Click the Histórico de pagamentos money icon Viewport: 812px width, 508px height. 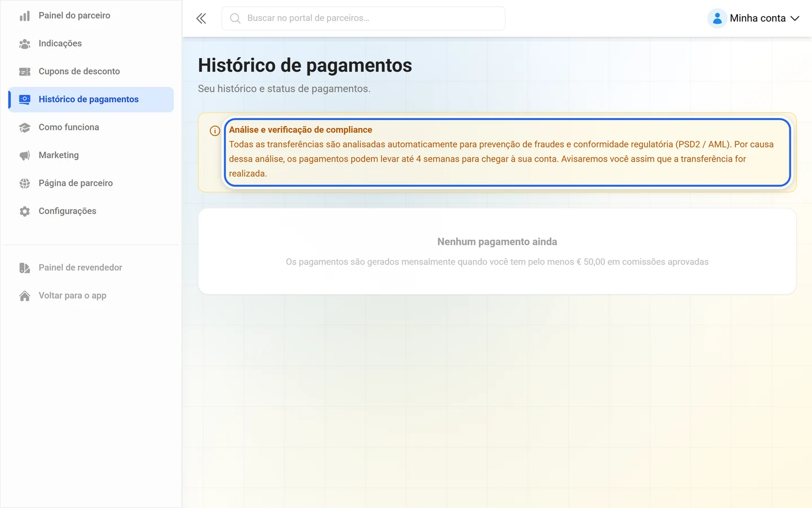(25, 99)
